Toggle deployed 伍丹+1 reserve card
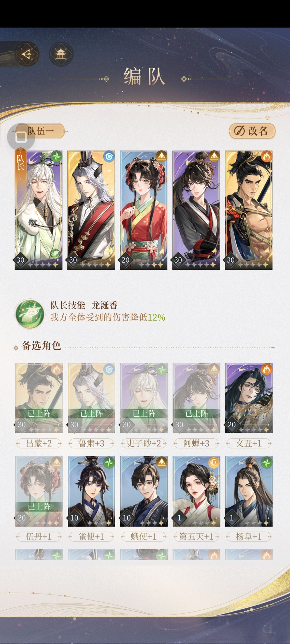 coord(39,491)
